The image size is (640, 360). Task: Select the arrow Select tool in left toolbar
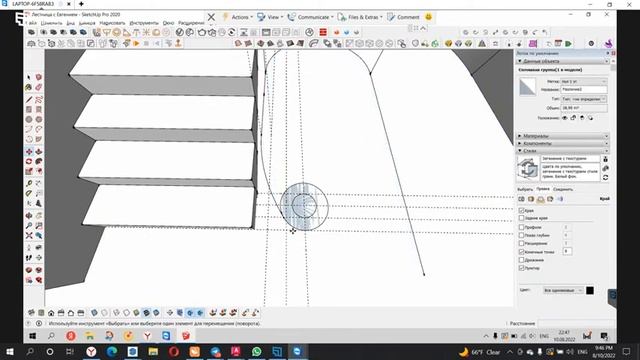[29, 77]
